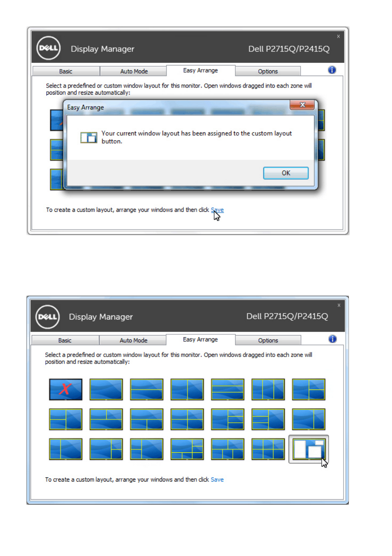Close the Display Manager window showing layout grid
392x556 pixels.
point(339,305)
